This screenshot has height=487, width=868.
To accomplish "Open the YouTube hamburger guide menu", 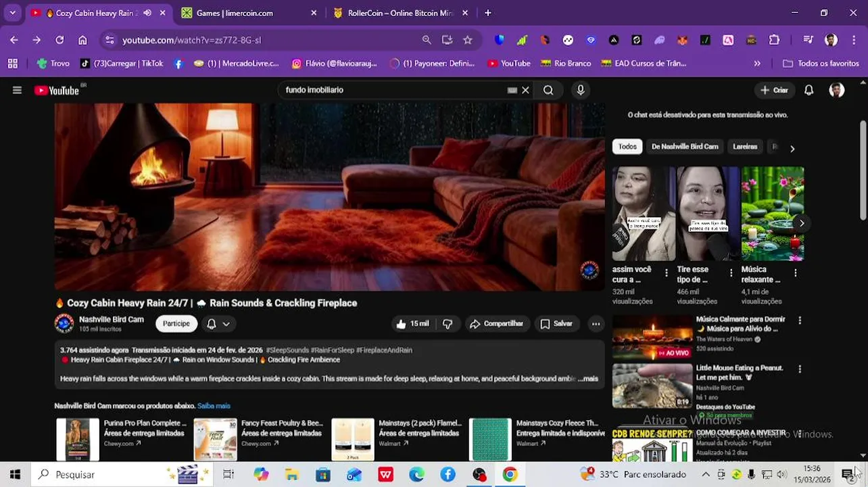I will click(x=17, y=90).
